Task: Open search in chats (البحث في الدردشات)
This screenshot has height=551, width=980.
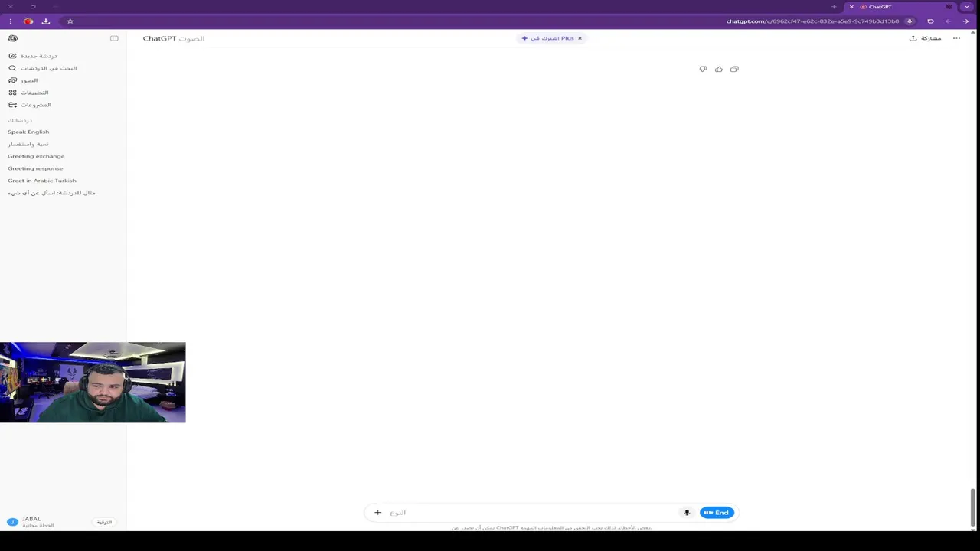Action: point(42,68)
